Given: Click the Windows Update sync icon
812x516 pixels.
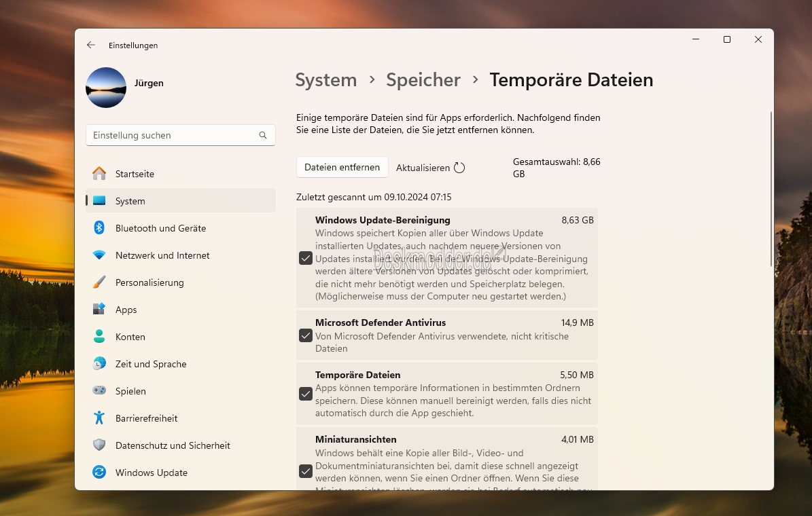Looking at the screenshot, I should [x=99, y=472].
